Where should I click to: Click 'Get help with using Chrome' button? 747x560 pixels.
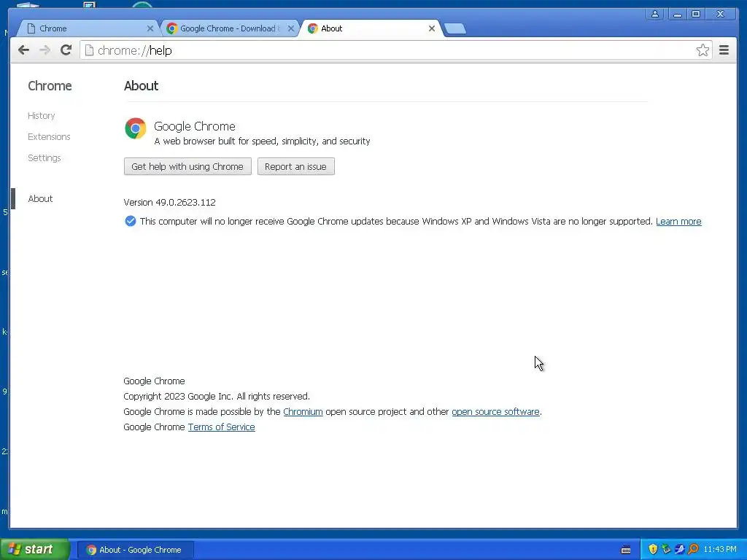(x=187, y=167)
